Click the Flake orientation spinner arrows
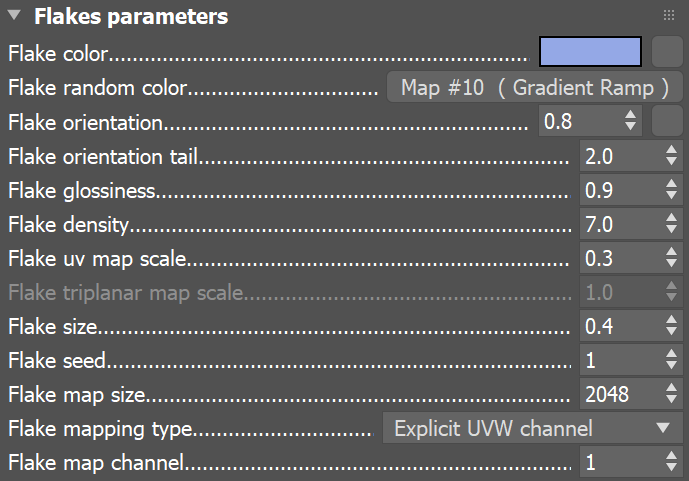This screenshot has width=689, height=481. click(630, 122)
